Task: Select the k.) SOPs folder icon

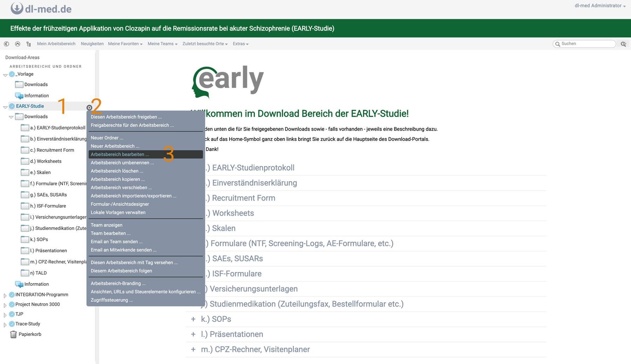Action: (x=25, y=240)
